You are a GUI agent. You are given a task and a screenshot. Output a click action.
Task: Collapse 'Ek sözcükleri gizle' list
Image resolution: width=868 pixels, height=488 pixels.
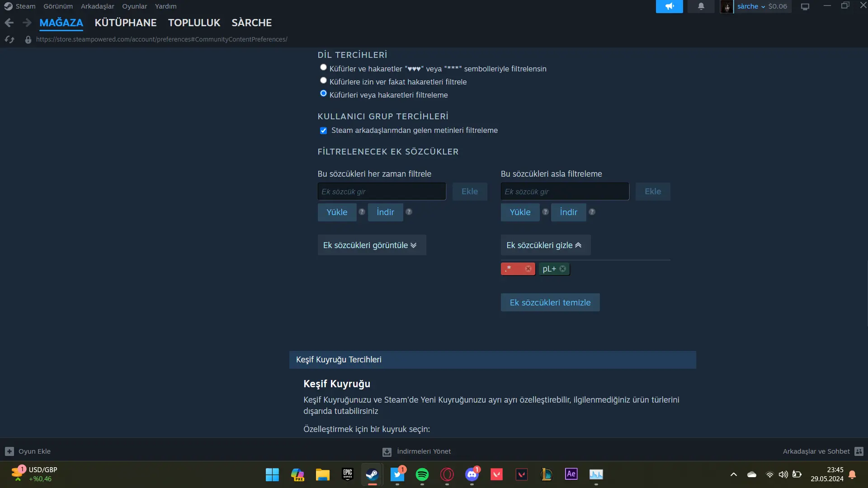(545, 245)
